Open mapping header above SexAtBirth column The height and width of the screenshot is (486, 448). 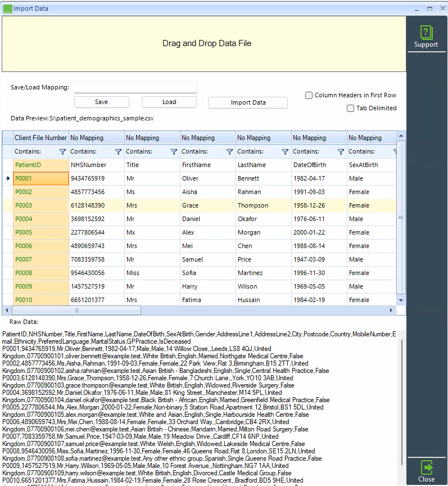[372, 138]
